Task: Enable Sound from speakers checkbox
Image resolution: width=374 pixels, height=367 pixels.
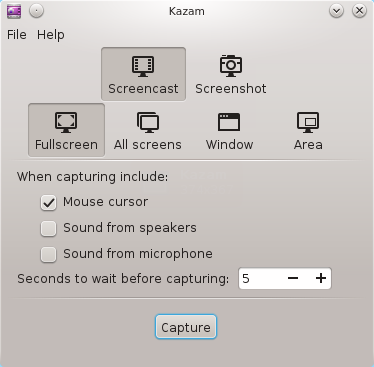Action: pos(48,229)
